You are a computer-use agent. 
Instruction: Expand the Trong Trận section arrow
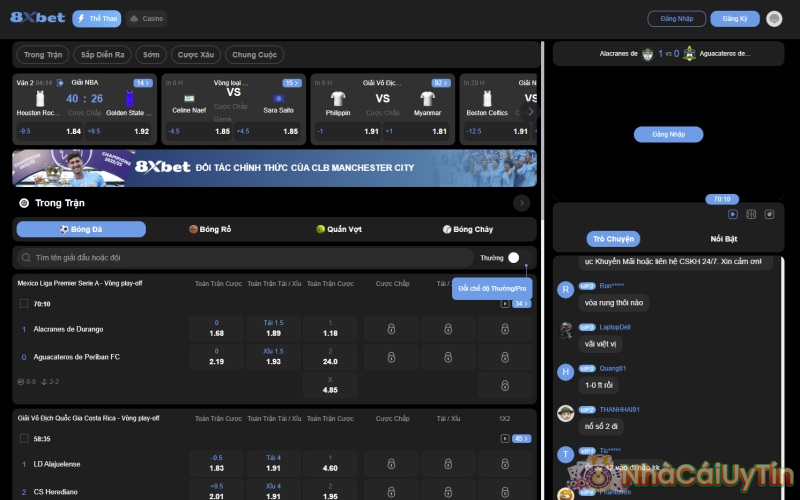click(521, 203)
